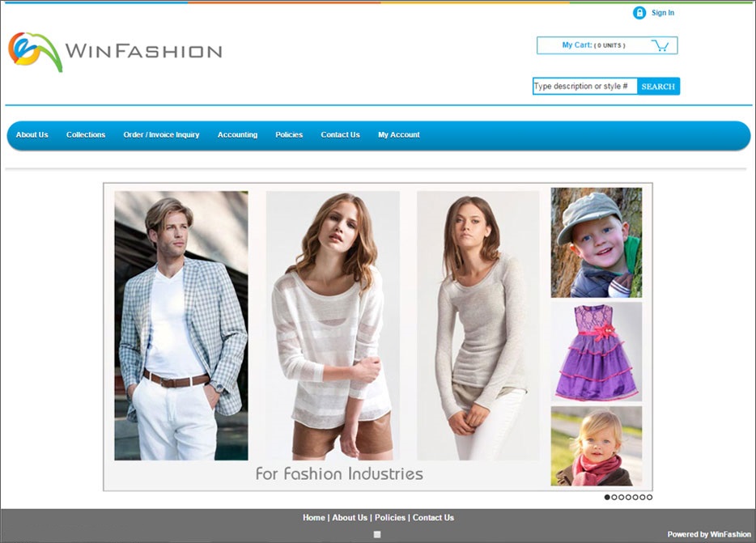Viewport: 756px width, 543px height.
Task: Click the Powered by WinFashion text
Action: 709,534
